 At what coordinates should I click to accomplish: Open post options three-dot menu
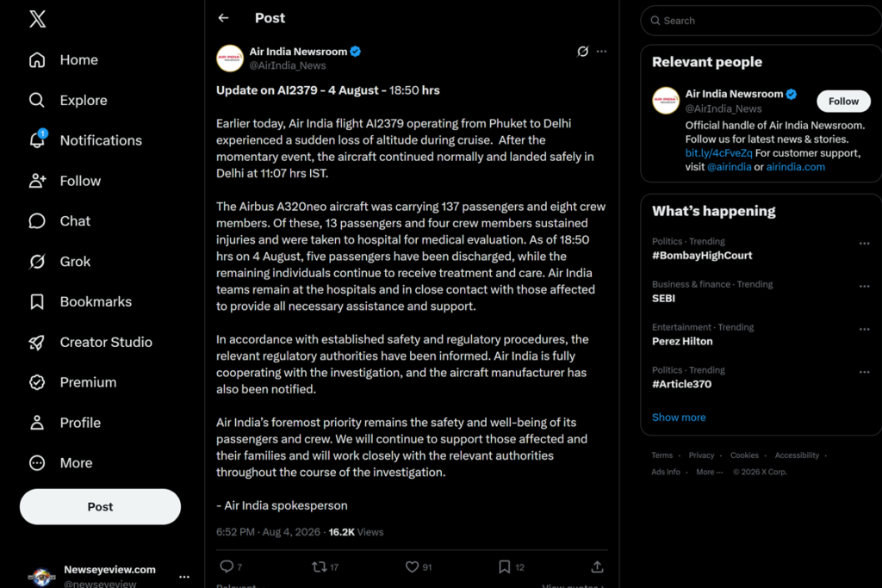coord(601,51)
